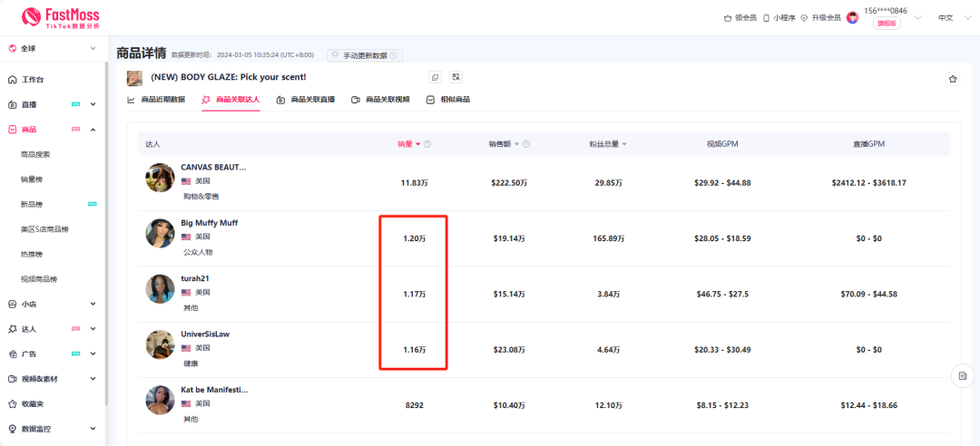
Task: Open the 工作台 sidebar item
Action: pyautogui.click(x=33, y=80)
